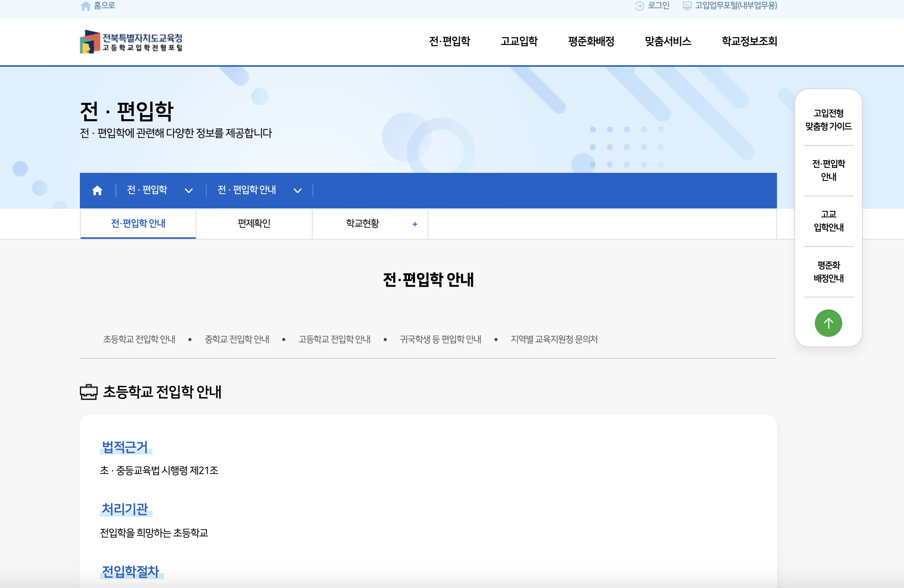Open 고교입학 in top navigation
904x588 pixels.
click(519, 41)
